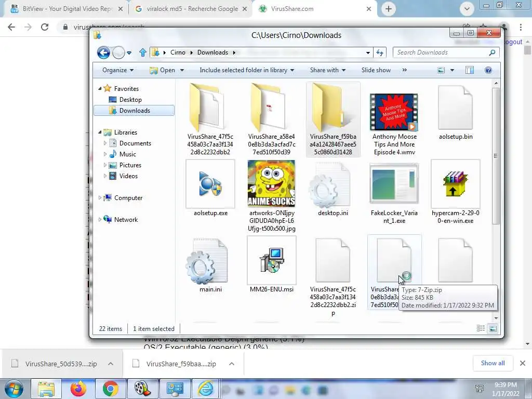Open a new Chrome tab
Viewport: 532px width, 399px height.
(389, 9)
